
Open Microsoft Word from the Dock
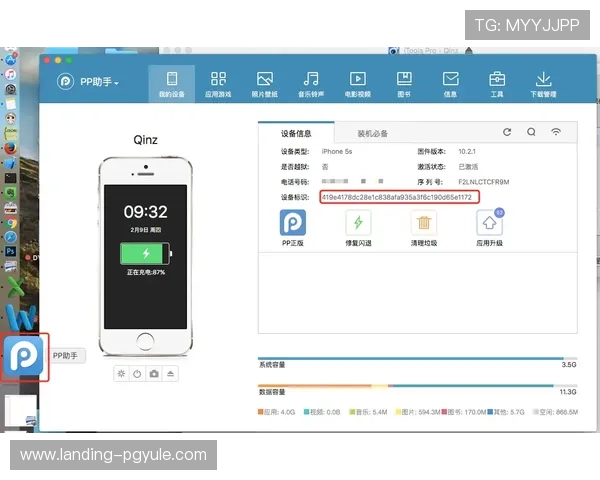pyautogui.click(x=21, y=317)
